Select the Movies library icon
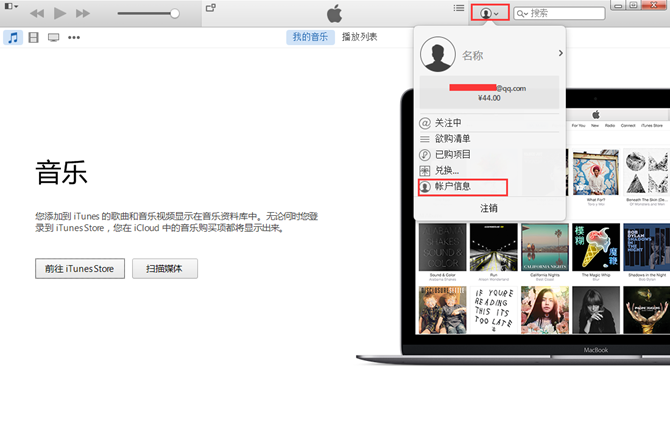670x442 pixels. tap(33, 37)
